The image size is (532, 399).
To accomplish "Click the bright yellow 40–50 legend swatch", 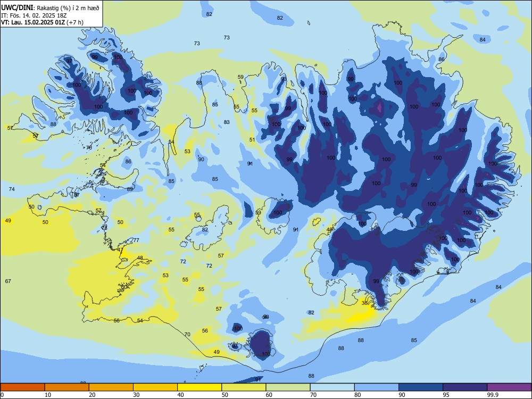I will (199, 387).
